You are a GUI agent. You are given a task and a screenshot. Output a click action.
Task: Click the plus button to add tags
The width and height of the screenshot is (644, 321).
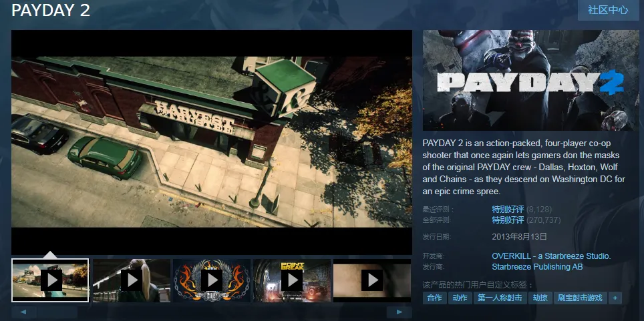coord(615,298)
